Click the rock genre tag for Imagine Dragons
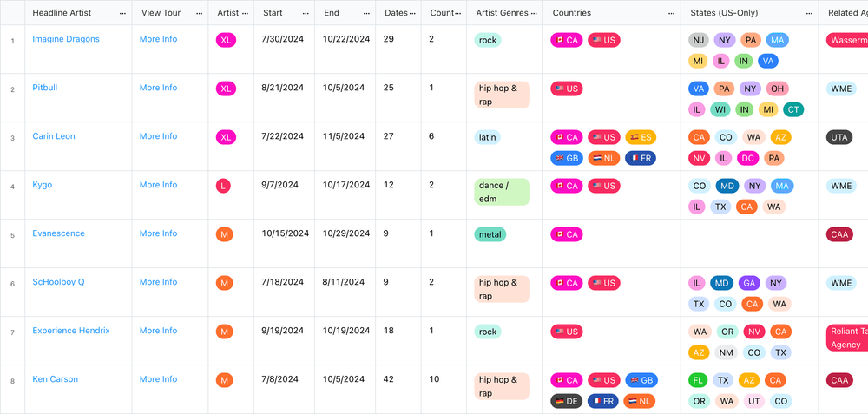The width and height of the screenshot is (868, 414). pos(488,41)
